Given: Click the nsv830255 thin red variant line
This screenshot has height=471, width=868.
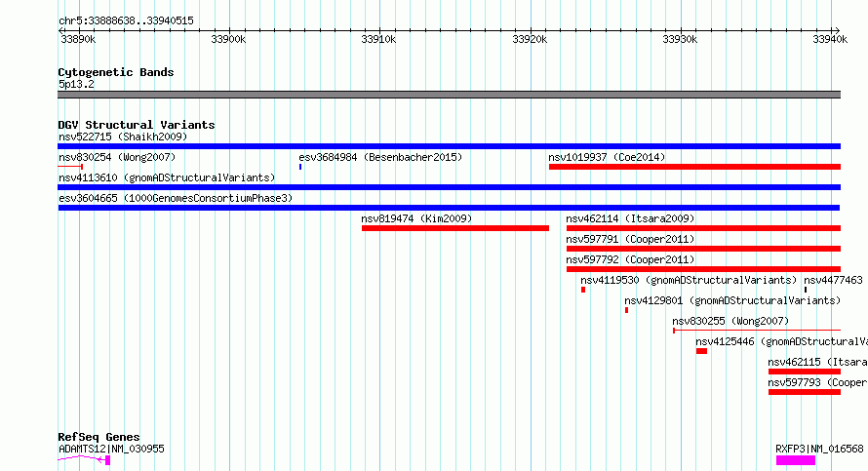Looking at the screenshot, I should [757, 331].
